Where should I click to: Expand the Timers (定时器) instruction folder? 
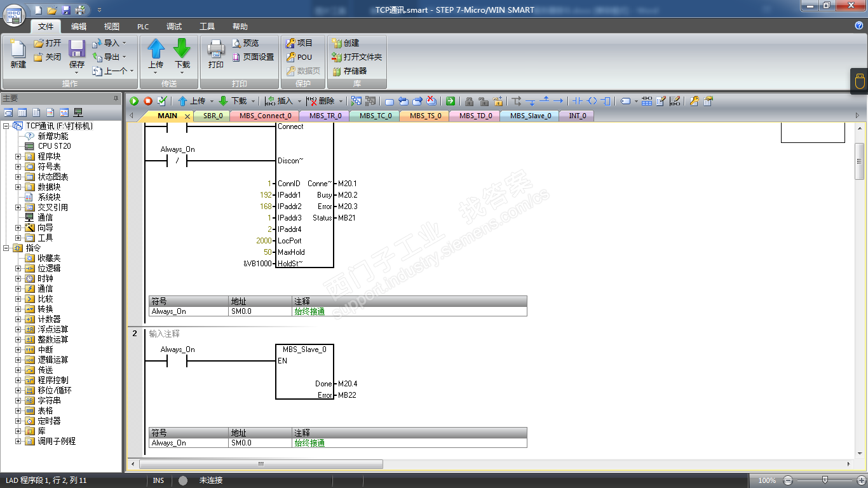[x=18, y=421]
